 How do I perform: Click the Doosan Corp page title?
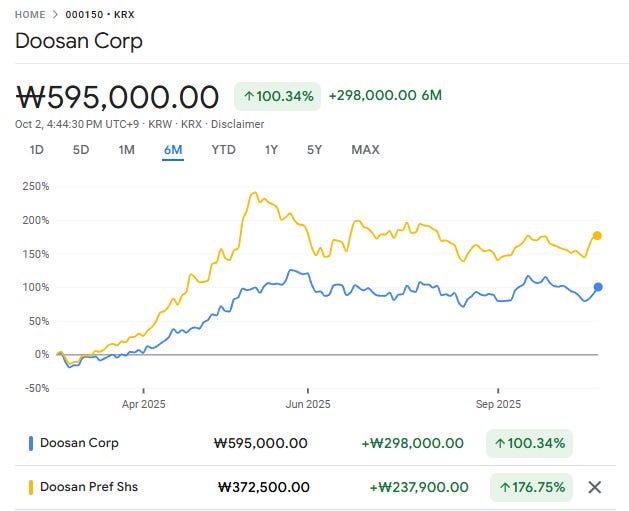[x=79, y=41]
